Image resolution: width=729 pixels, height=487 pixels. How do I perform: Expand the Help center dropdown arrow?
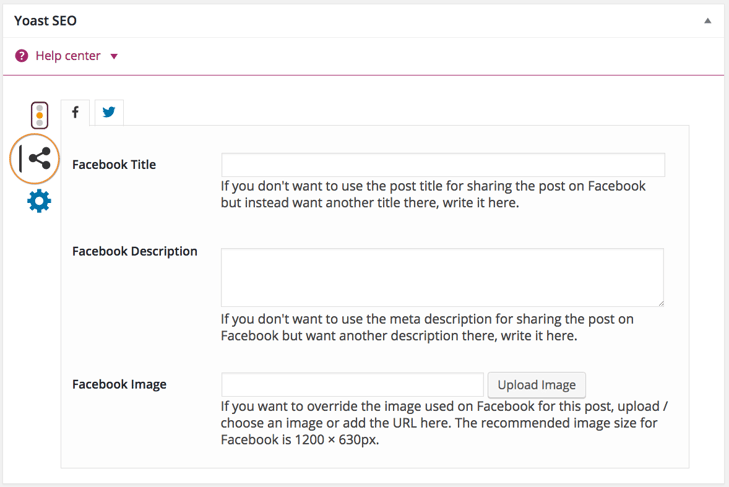114,56
